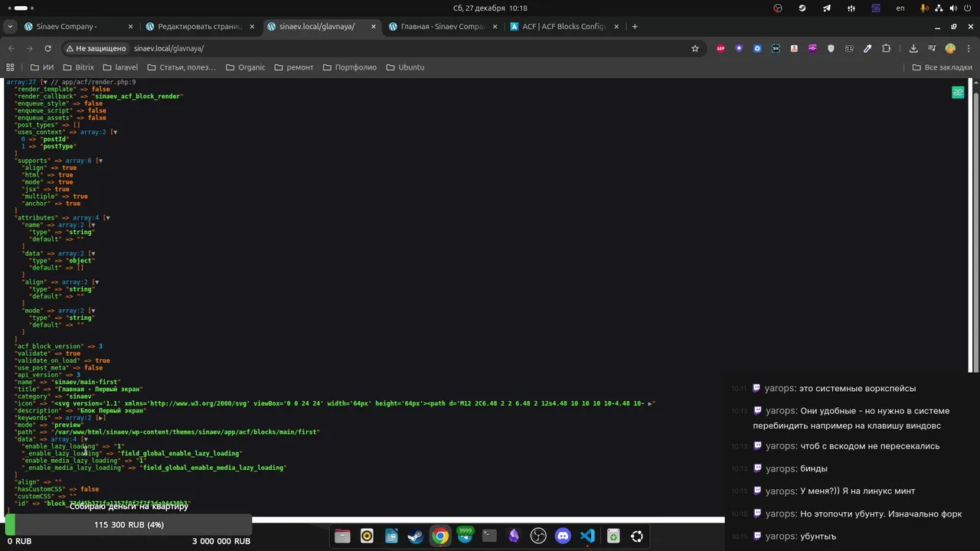Viewport: 980px width, 551px height.
Task: Open the apps grid in bookmarks bar
Action: pos(10,67)
